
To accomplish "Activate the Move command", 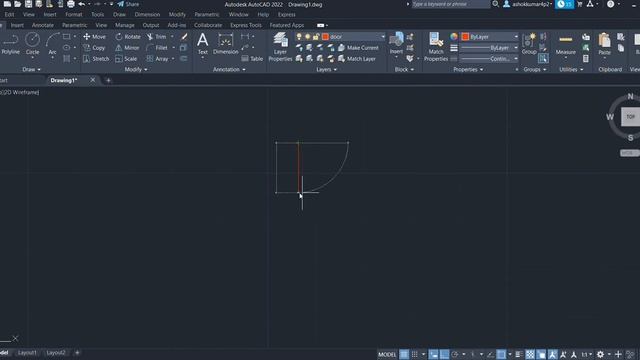I will [94, 37].
